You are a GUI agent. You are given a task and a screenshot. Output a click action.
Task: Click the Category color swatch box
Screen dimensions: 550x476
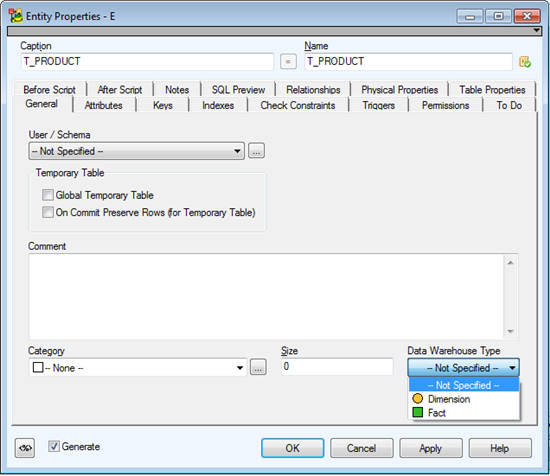(x=38, y=367)
